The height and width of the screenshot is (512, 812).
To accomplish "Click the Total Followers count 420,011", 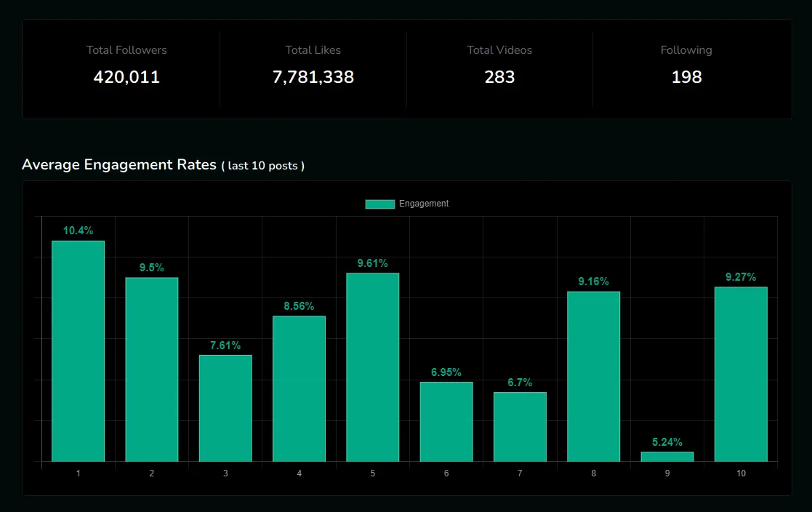I will 126,77.
